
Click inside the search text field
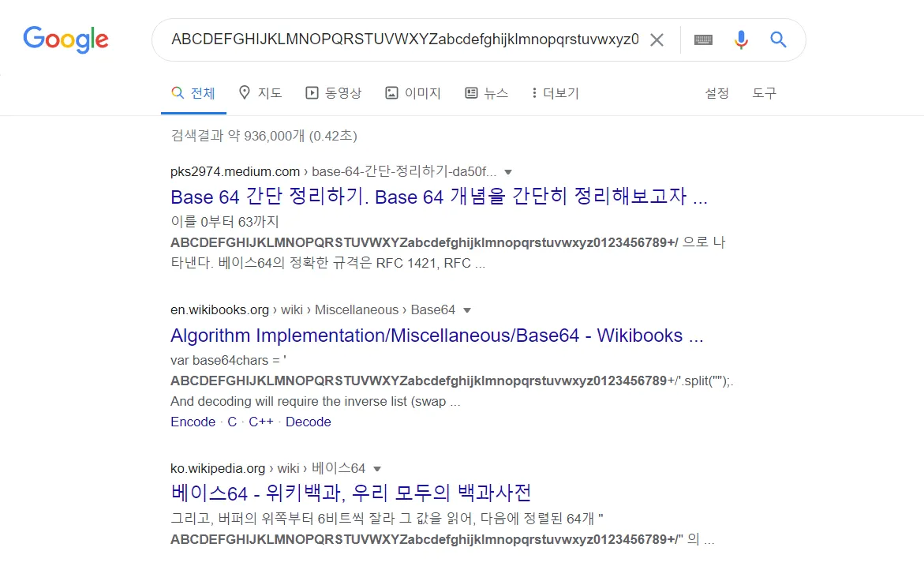405,39
